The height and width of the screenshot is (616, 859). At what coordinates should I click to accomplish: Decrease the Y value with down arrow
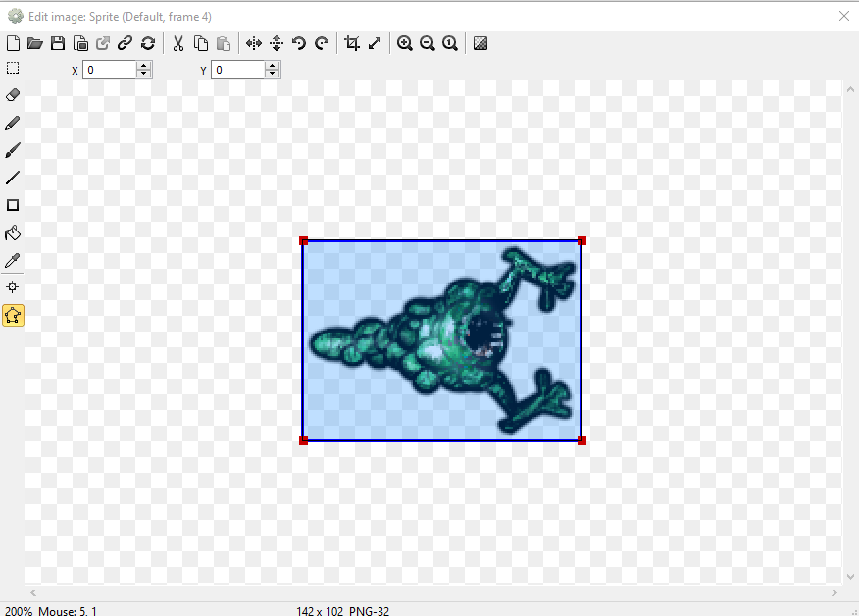273,74
